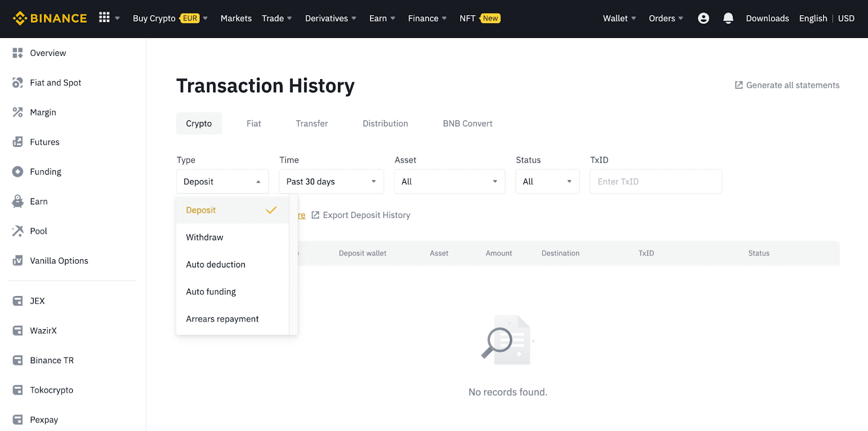Click the Fiat and Spot sidebar icon
The width and height of the screenshot is (868, 431).
(18, 82)
